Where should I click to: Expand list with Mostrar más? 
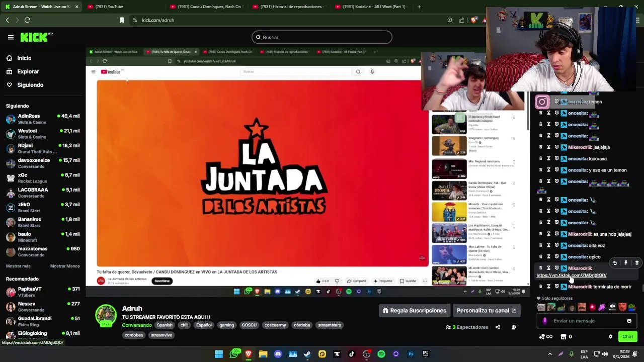[18, 266]
